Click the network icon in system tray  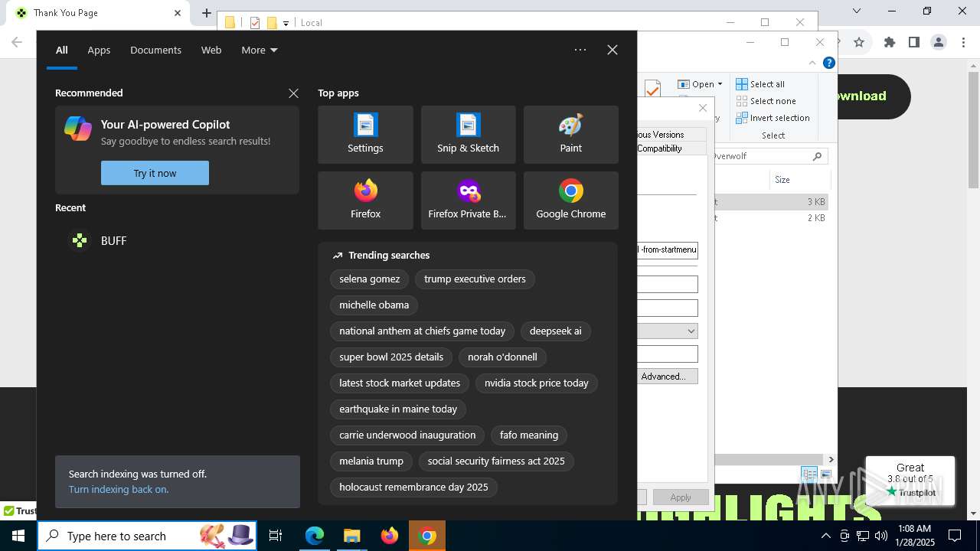tap(863, 536)
